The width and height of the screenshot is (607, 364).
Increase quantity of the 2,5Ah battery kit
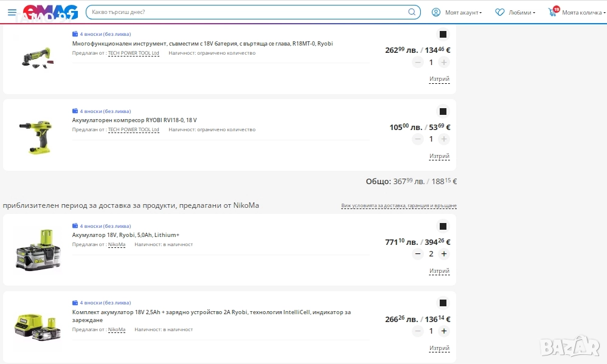click(444, 331)
